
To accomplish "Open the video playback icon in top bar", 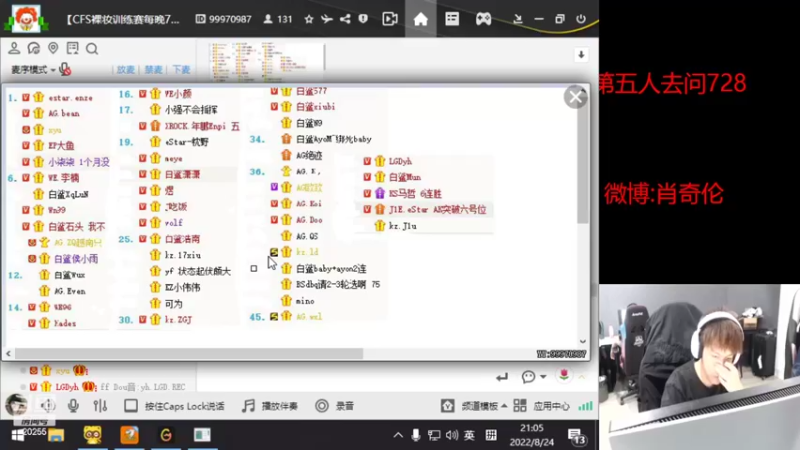I will (390, 19).
